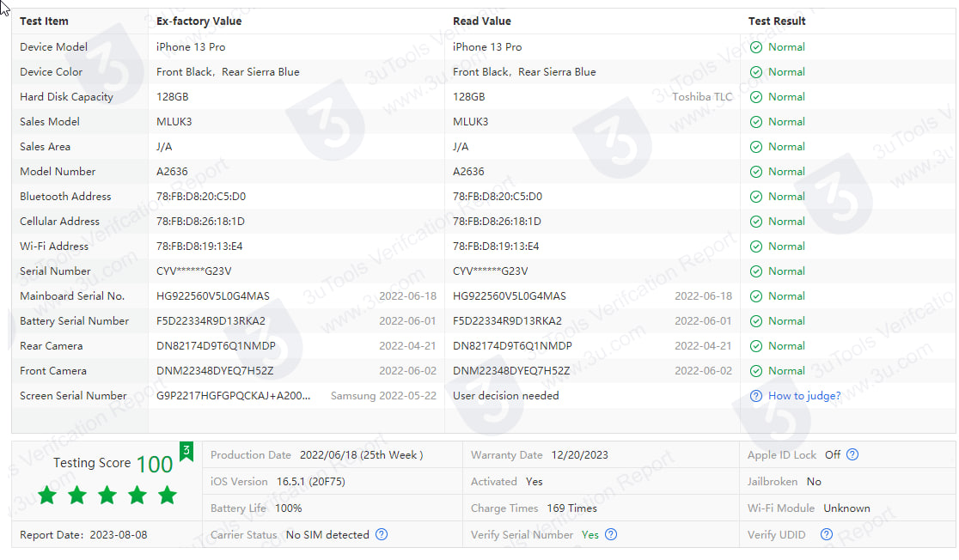
Task: Click the green check icon for Device Color
Action: 756,72
